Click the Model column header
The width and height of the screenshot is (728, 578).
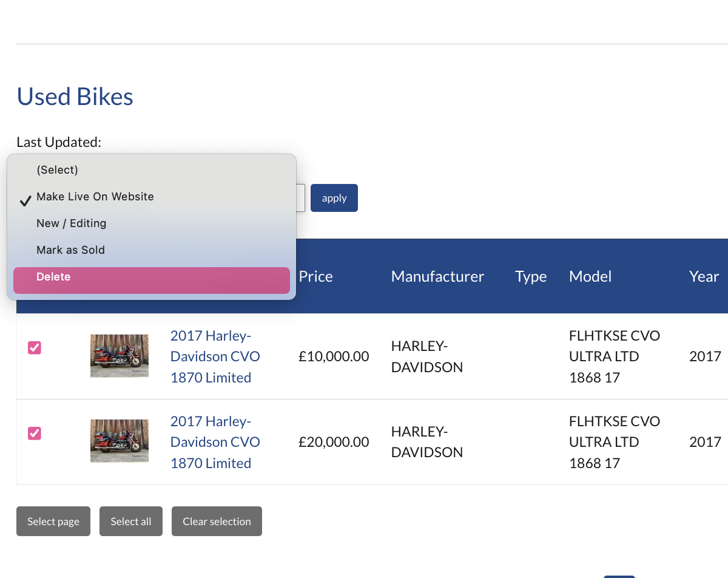[590, 277]
